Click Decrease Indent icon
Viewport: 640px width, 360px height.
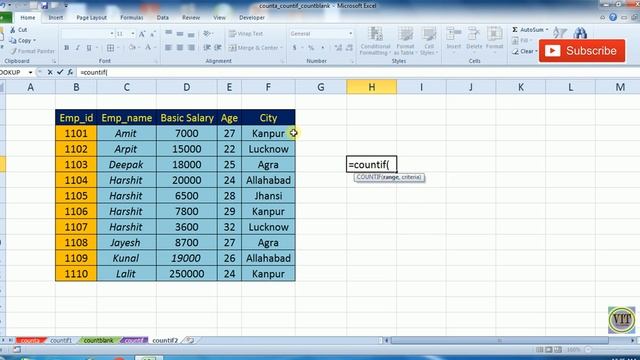pyautogui.click(x=207, y=48)
